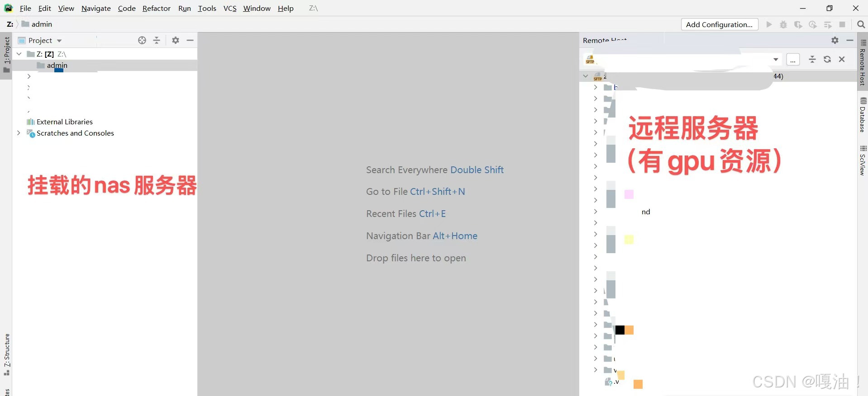This screenshot has width=868, height=396.
Task: Open the Run menu
Action: pos(185,8)
